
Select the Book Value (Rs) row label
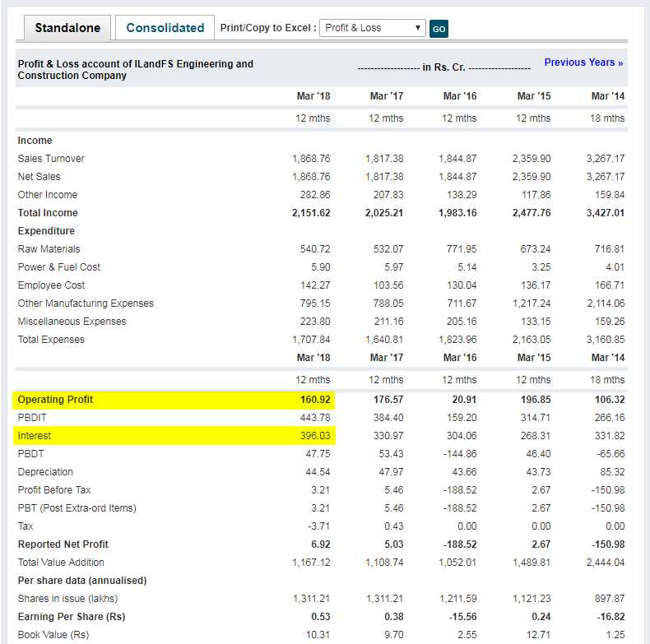point(53,635)
